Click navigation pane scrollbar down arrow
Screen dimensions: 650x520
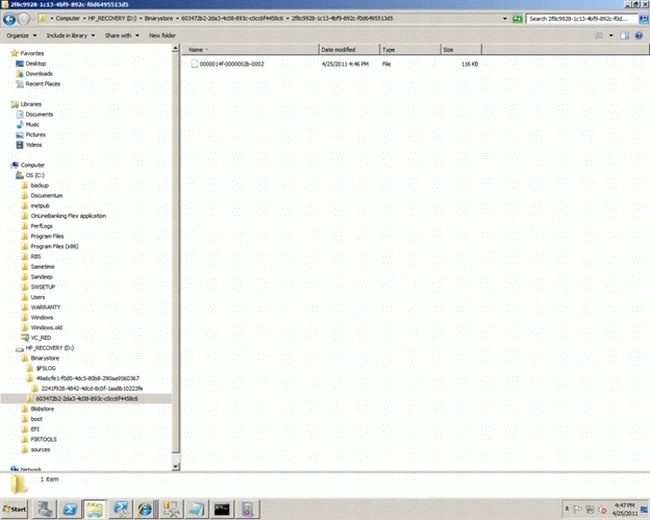click(175, 467)
